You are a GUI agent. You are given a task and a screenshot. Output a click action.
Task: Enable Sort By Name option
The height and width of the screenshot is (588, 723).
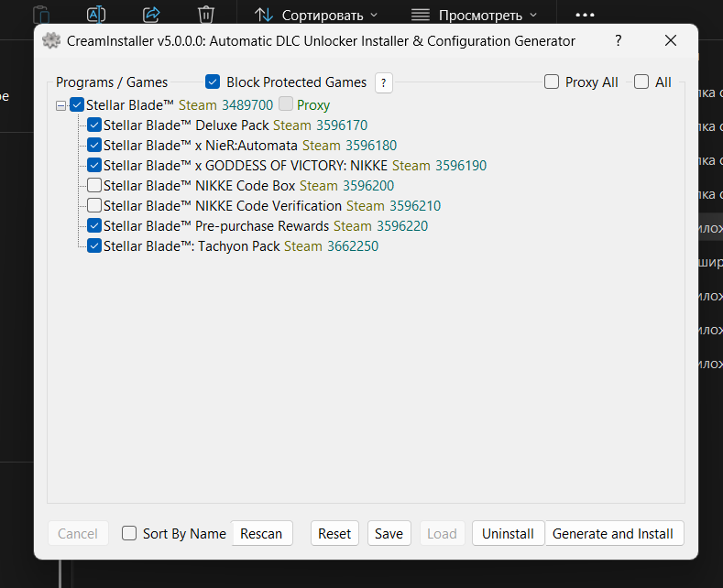(129, 533)
